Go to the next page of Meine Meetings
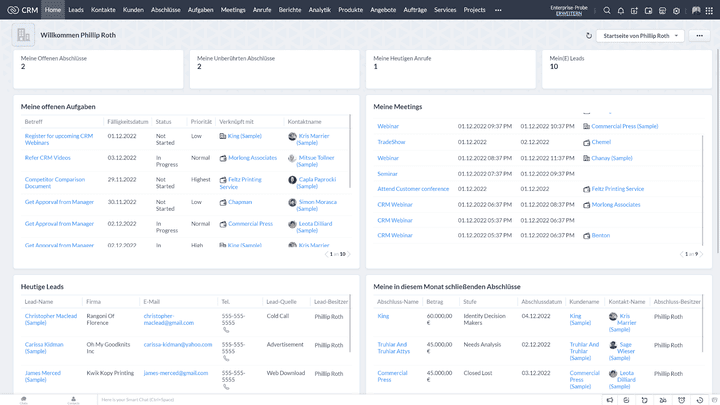The image size is (720, 405). (x=701, y=254)
